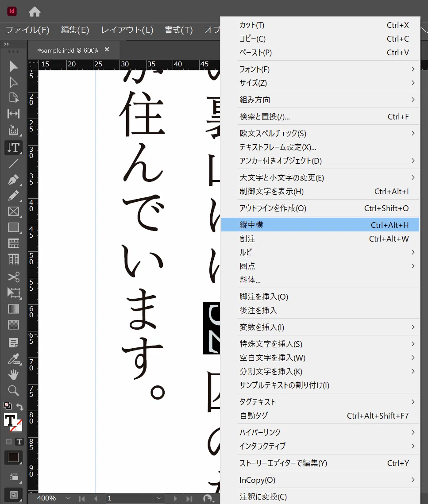Select the Vertical Type tool
This screenshot has width=428, height=504.
(x=13, y=147)
